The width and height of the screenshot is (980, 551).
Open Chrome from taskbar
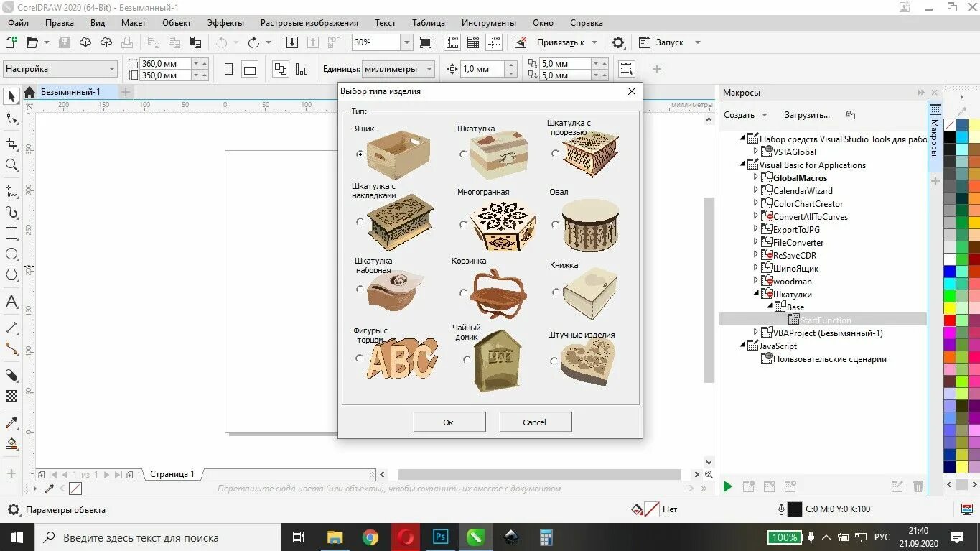pos(370,537)
